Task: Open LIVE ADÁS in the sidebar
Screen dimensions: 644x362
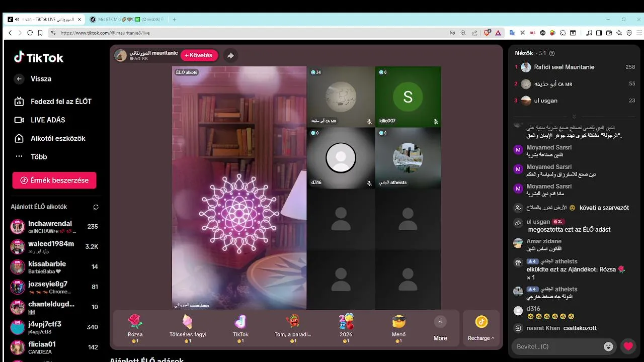Action: click(40, 120)
